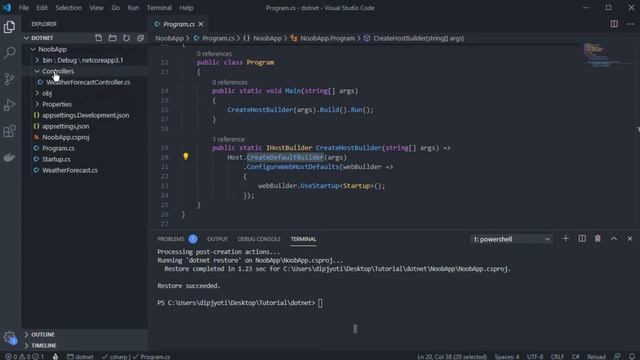Collapse all folders in Explorer icon
This screenshot has width=640, height=360.
[140, 38]
